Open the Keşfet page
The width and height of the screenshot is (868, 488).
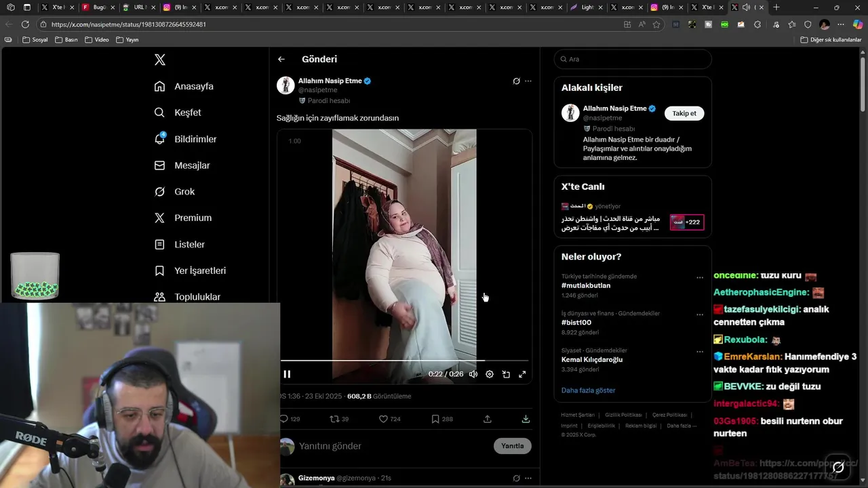[178, 113]
